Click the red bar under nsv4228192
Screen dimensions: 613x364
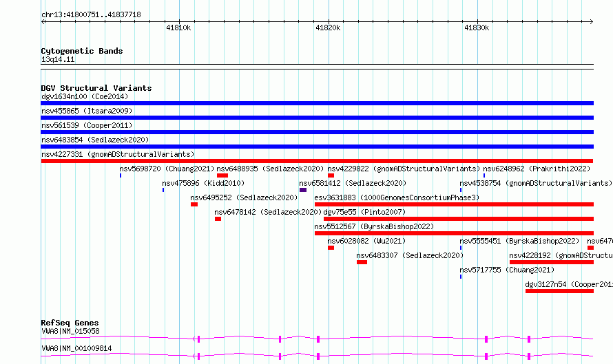[x=551, y=262]
